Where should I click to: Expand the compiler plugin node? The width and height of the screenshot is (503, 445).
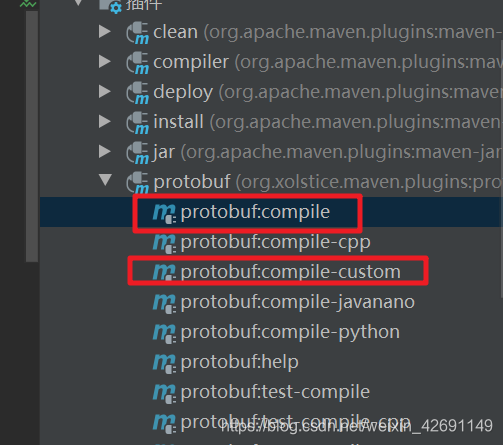click(x=105, y=61)
